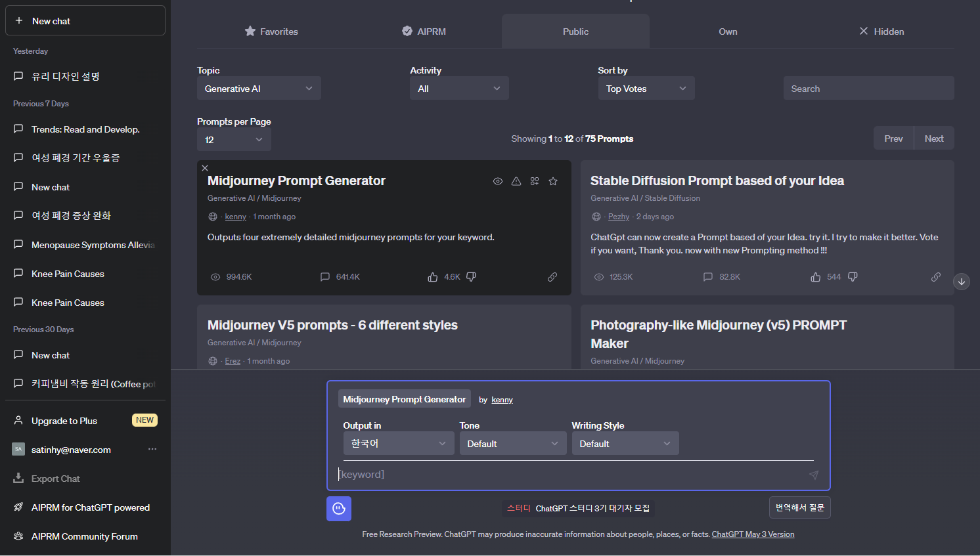The width and height of the screenshot is (980, 556).
Task: Thumbs up the Midjourney Prompt Generator prompt
Action: point(433,277)
